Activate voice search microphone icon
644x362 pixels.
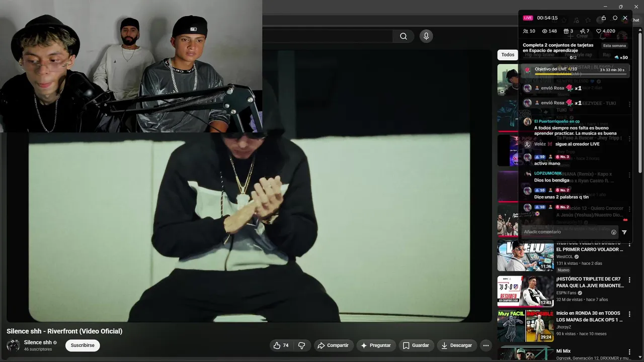click(426, 36)
